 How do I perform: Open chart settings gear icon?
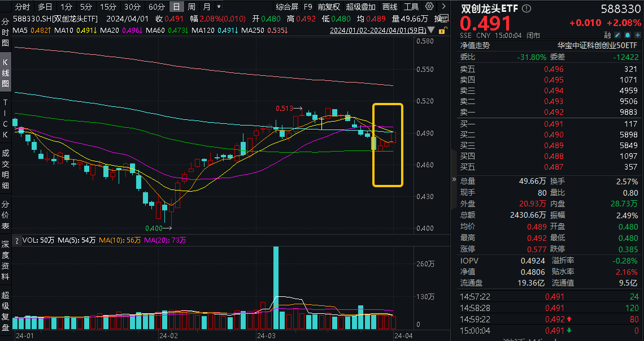click(x=429, y=7)
